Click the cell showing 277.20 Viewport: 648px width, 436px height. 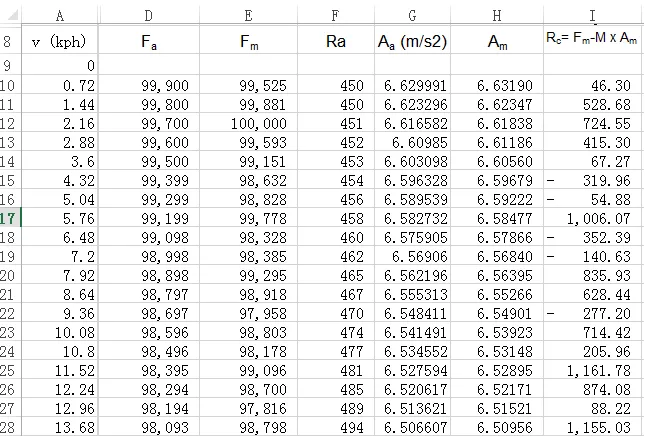(x=593, y=313)
